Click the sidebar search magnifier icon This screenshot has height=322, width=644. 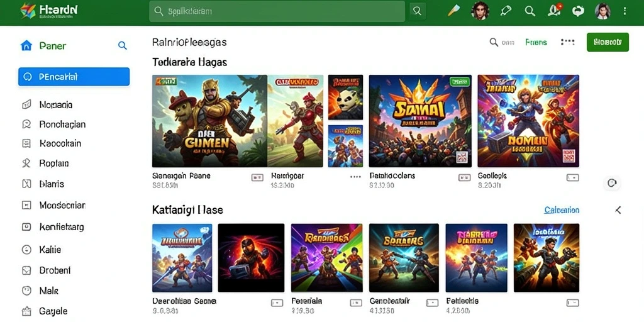pyautogui.click(x=123, y=45)
